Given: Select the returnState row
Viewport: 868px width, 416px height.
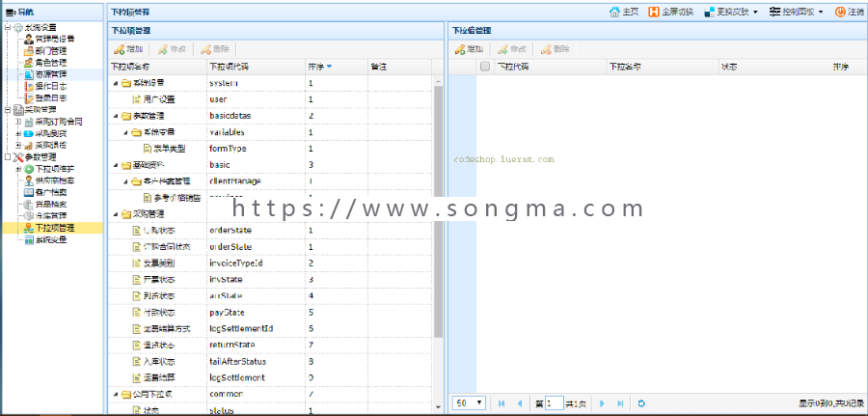Looking at the screenshot, I should coord(270,345).
